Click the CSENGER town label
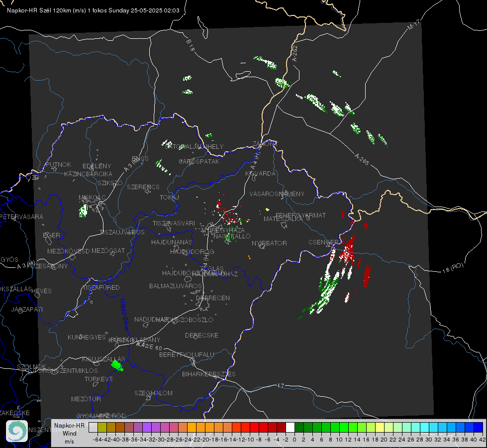Viewport: 487px width, 448px height. pyautogui.click(x=323, y=242)
